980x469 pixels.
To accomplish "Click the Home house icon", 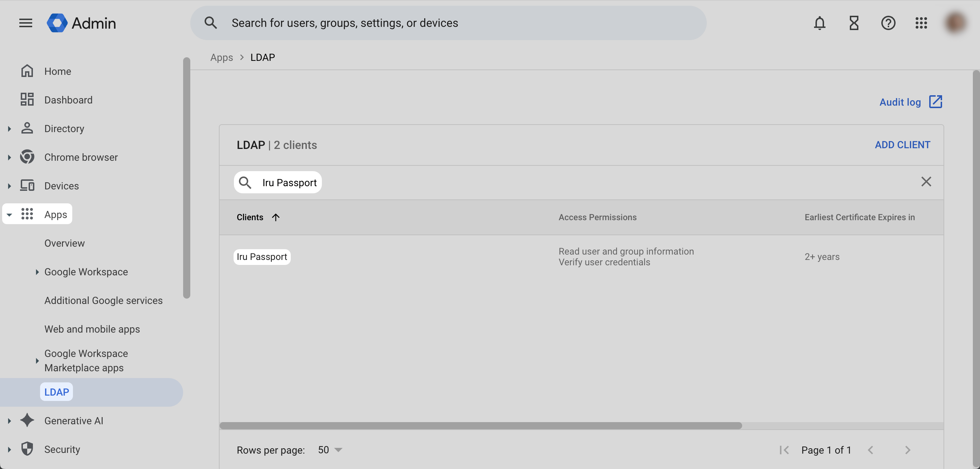I will [x=27, y=71].
